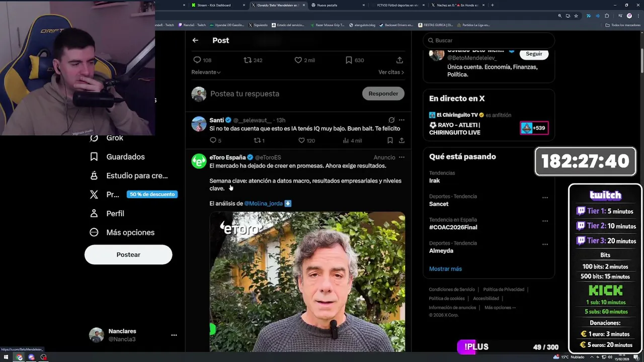Click Chrome zoom magnifier icon
This screenshot has height=362, width=644.
tap(559, 16)
